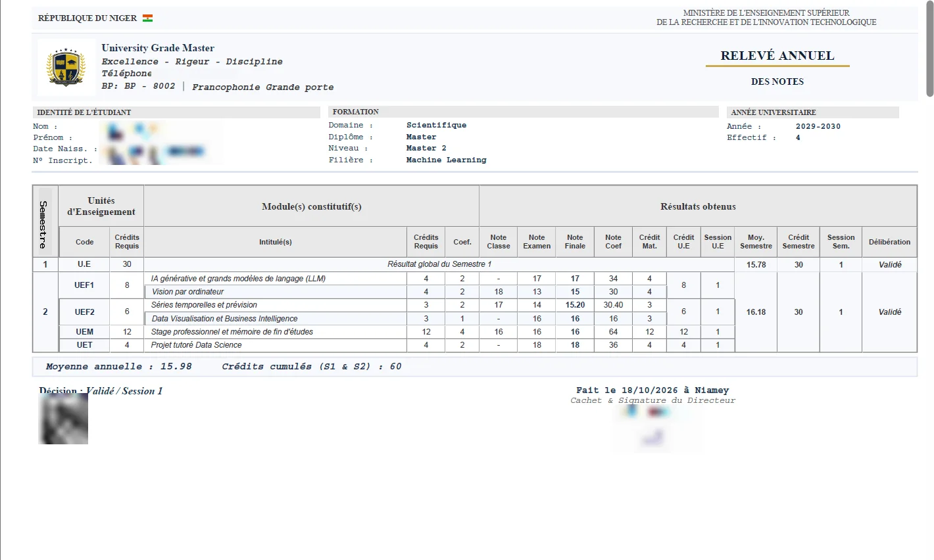This screenshot has width=934, height=560.
Task: Select "Moyenne annuelle : 15.98" summary
Action: click(119, 367)
